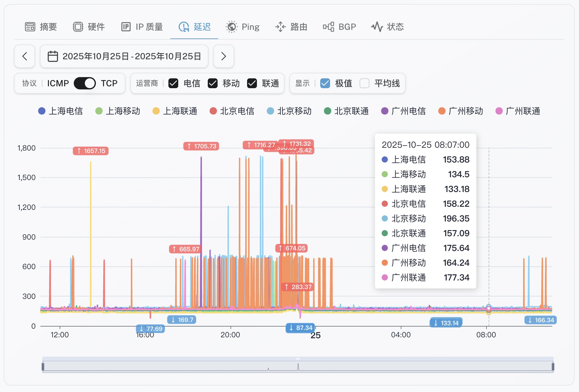
Task: Toggle the ICMP/TCP protocol switch
Action: tap(85, 83)
